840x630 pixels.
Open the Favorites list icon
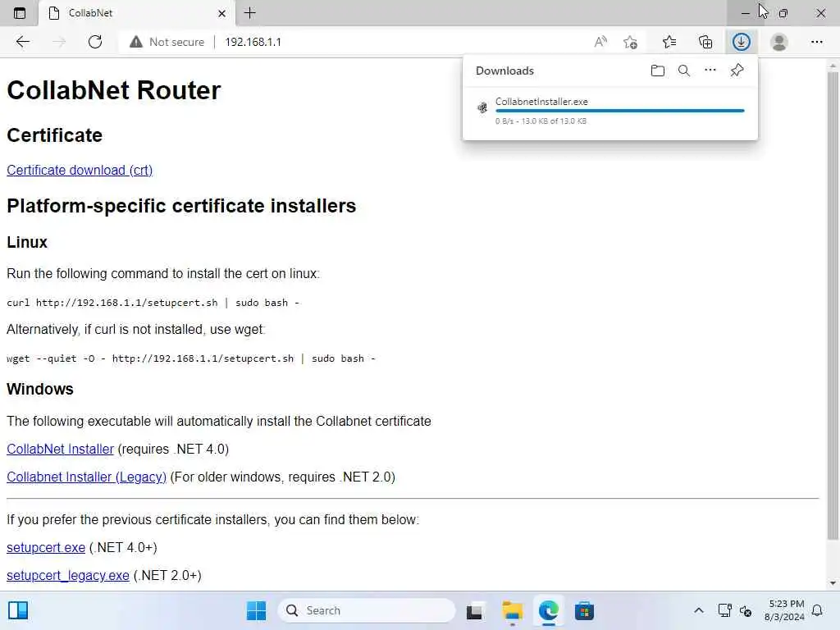click(x=669, y=42)
